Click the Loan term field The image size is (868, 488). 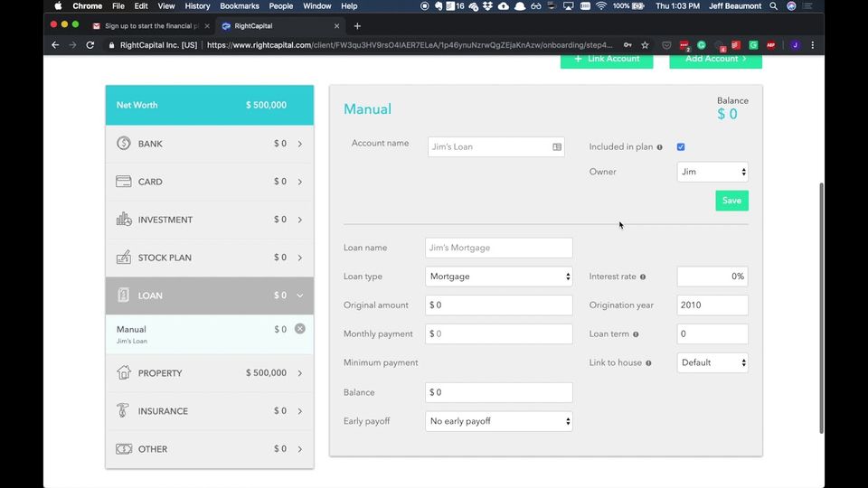click(x=712, y=334)
